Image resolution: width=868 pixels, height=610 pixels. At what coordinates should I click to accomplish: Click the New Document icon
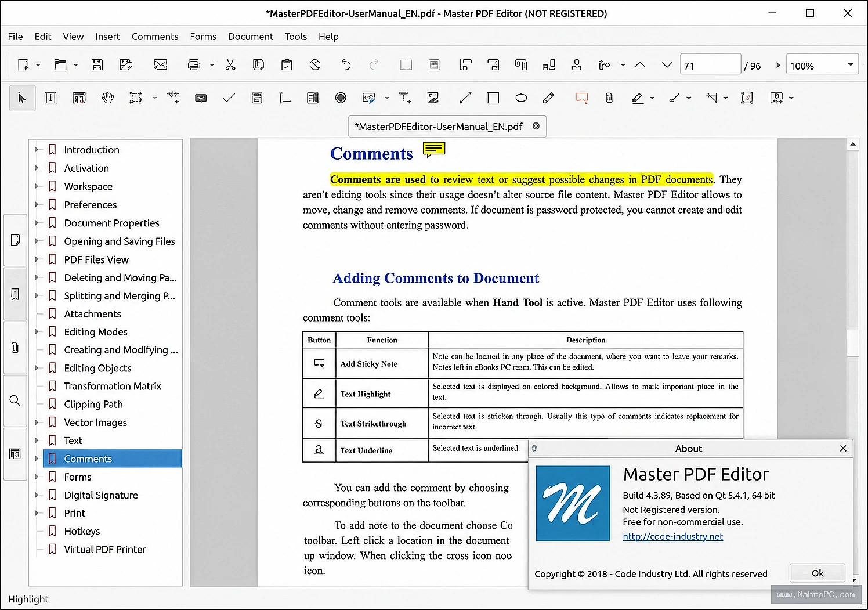pos(23,65)
